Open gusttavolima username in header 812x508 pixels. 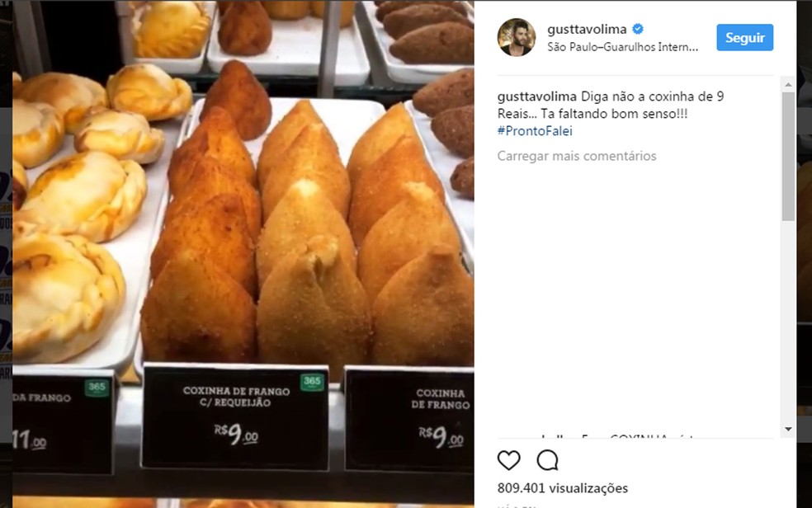pos(587,29)
